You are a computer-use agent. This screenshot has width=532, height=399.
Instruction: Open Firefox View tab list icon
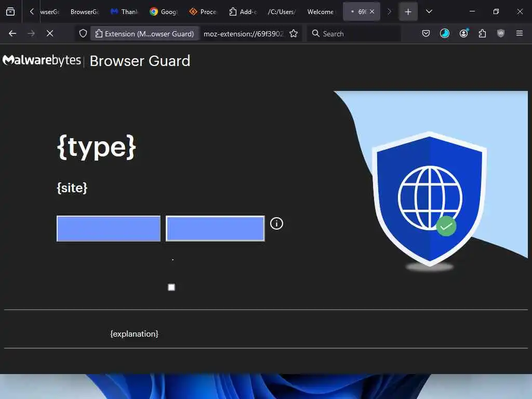[x=10, y=11]
